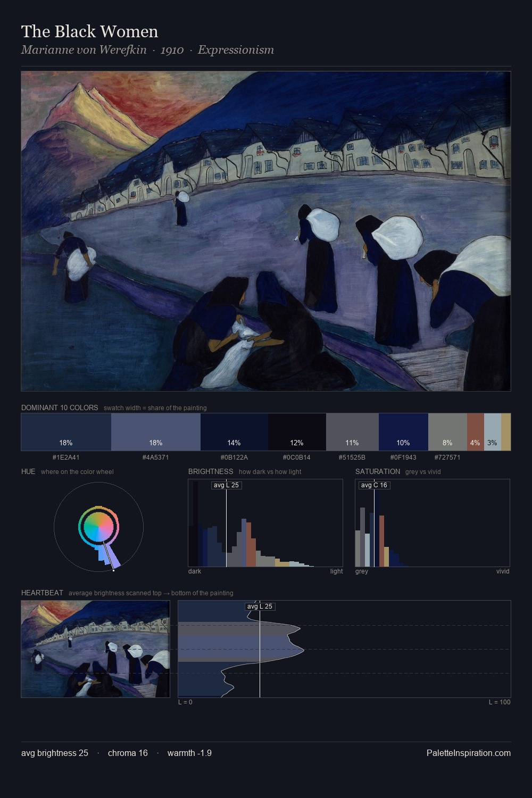Image resolution: width=532 pixels, height=798 pixels.
Task: Select the light blue-grey 3% swatch
Action: point(493,432)
